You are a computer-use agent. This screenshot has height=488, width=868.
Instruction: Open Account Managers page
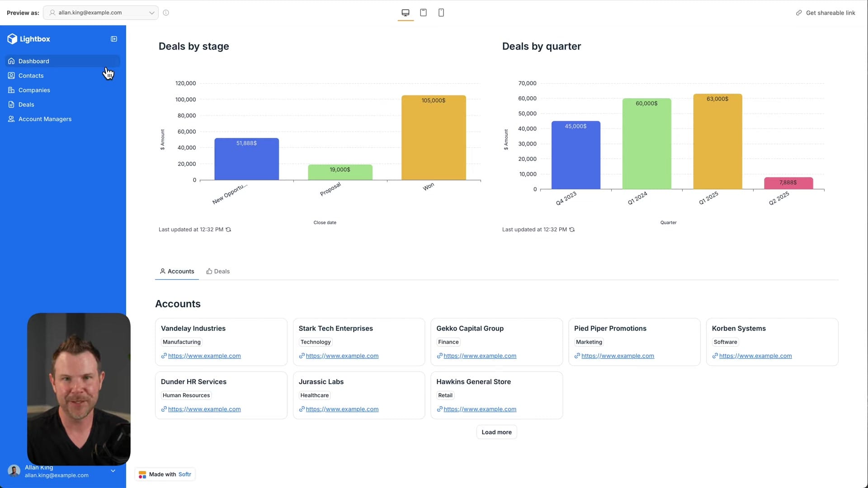tap(62, 119)
